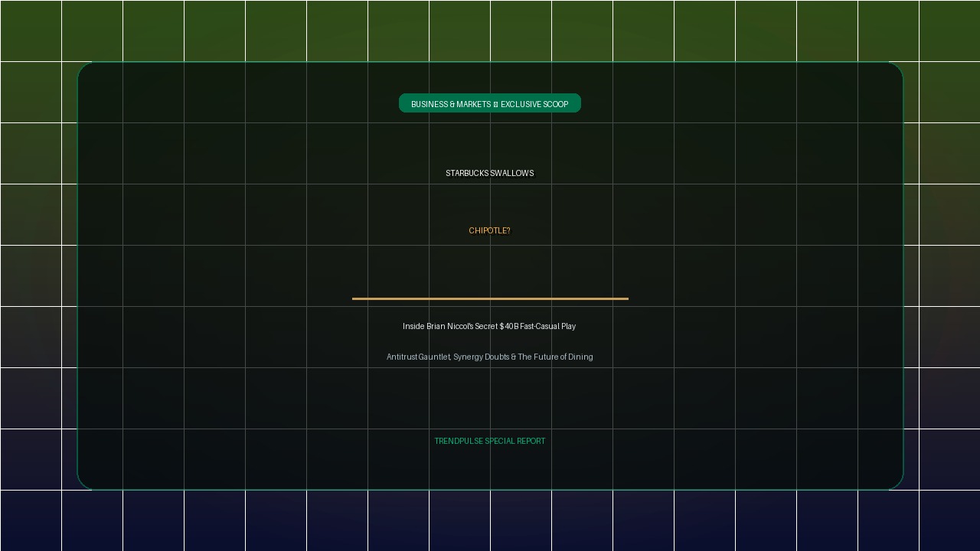980x551 pixels.
Task: Click the green Business & Markets badge
Action: (x=490, y=103)
